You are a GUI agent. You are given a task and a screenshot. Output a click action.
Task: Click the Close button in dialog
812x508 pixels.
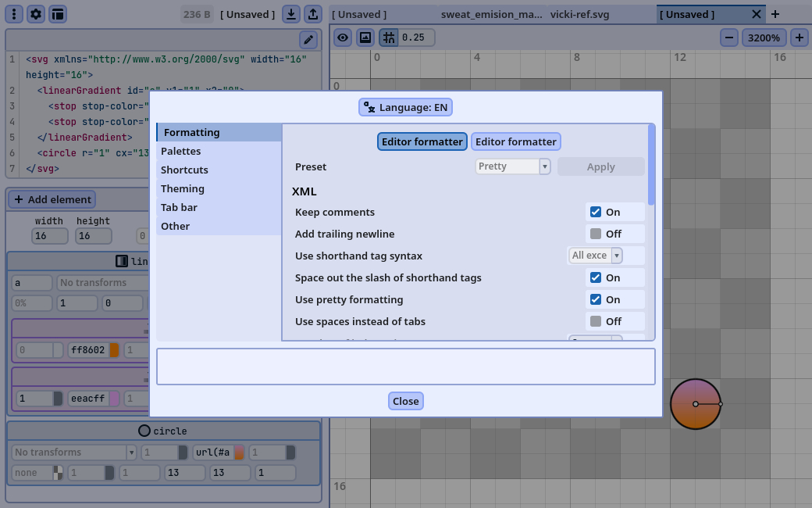pos(406,401)
